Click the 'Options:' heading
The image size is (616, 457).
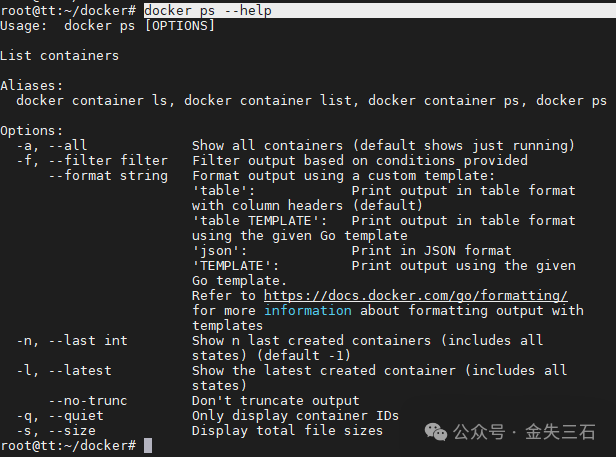point(31,130)
